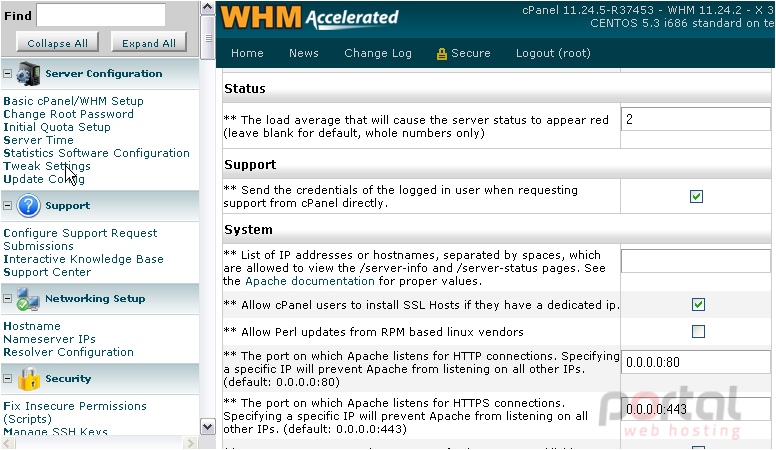Click the Expand All button
Image resolution: width=776 pixels, height=450 pixels.
pos(148,43)
